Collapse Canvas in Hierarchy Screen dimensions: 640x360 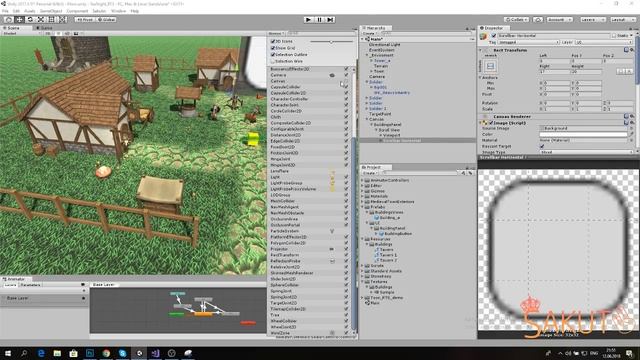(x=367, y=119)
